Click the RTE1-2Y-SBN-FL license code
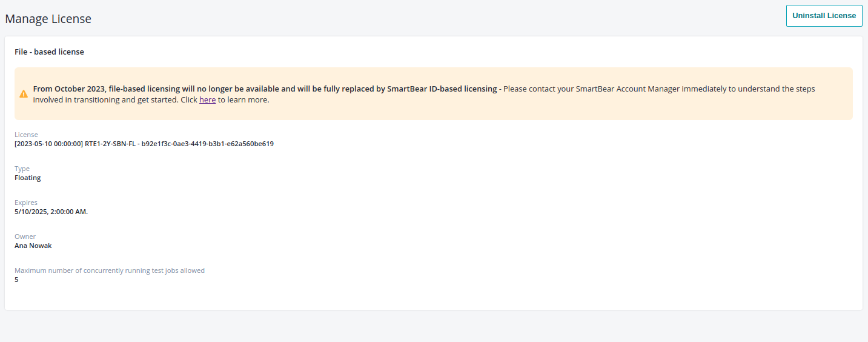Image resolution: width=868 pixels, height=342 pixels. click(110, 144)
